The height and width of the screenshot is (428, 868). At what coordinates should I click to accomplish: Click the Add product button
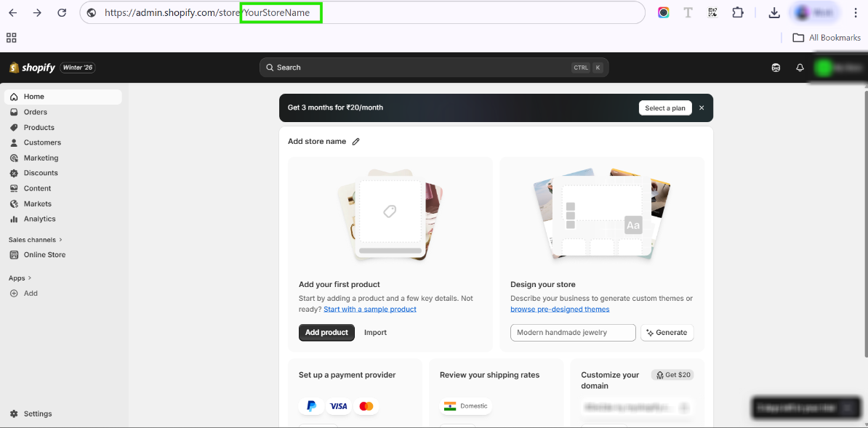point(326,332)
